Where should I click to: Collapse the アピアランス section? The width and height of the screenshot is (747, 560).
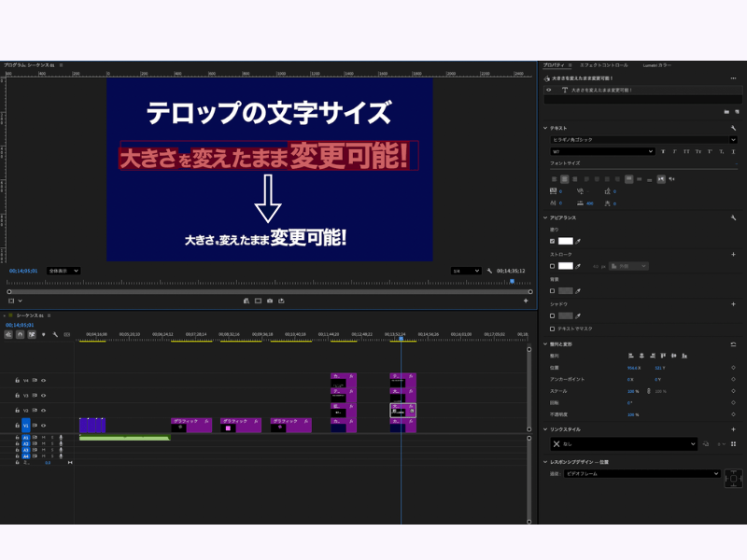tap(545, 217)
